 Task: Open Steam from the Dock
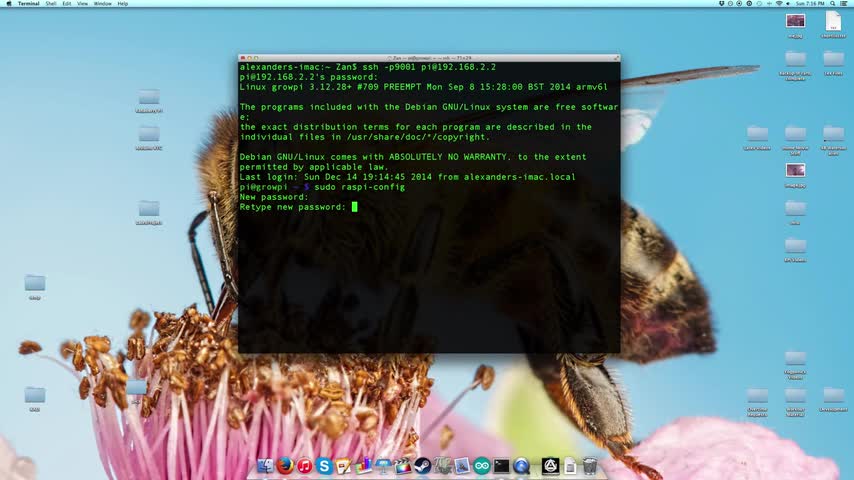click(422, 466)
